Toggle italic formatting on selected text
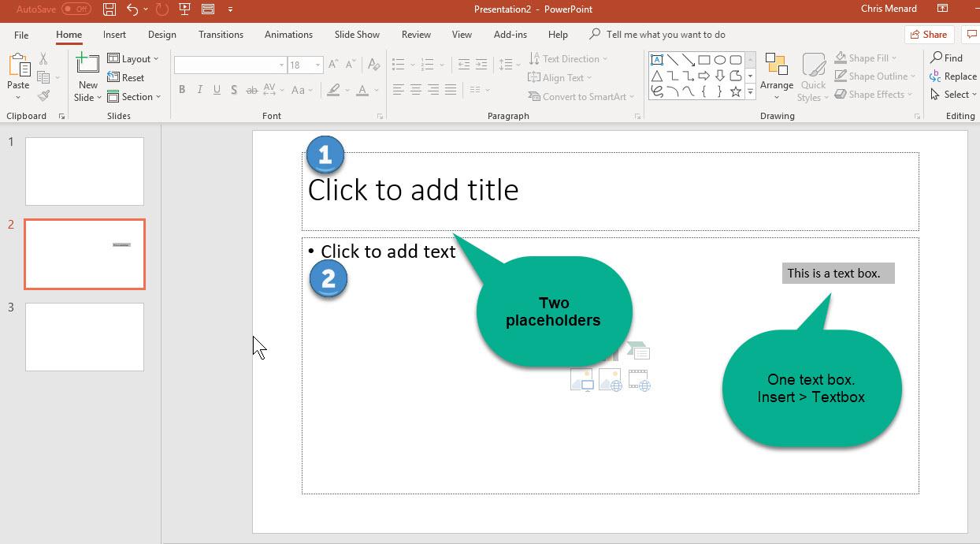This screenshot has height=544, width=980. point(199,89)
